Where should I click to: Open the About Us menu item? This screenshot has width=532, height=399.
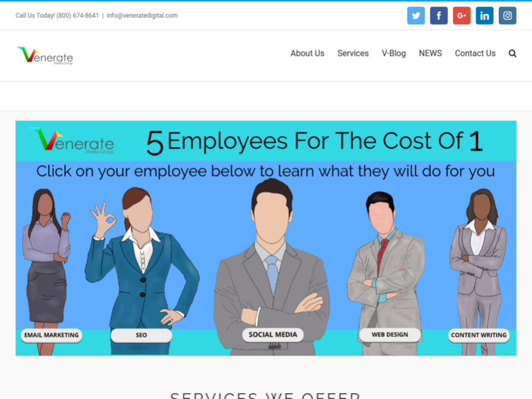pyautogui.click(x=307, y=53)
